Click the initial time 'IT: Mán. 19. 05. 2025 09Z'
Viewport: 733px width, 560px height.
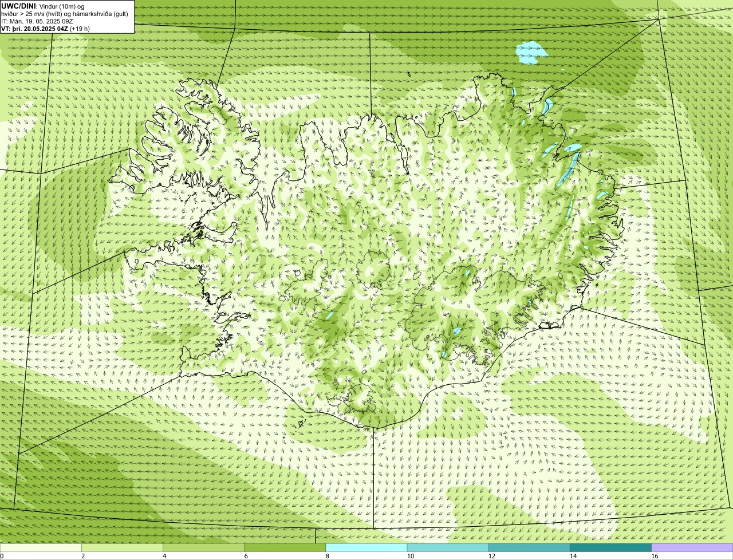point(37,21)
